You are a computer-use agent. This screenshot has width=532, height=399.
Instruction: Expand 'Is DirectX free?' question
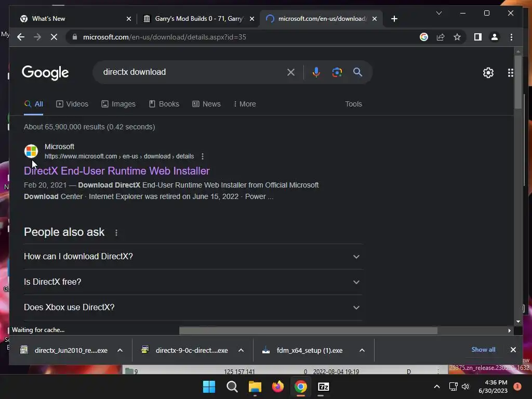[193, 282]
